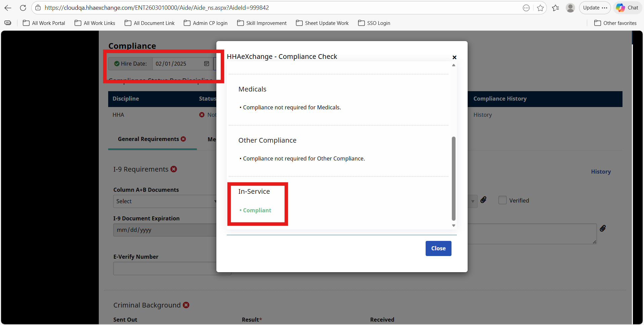Open the favorites list icon
This screenshot has height=325, width=644.
click(x=555, y=8)
